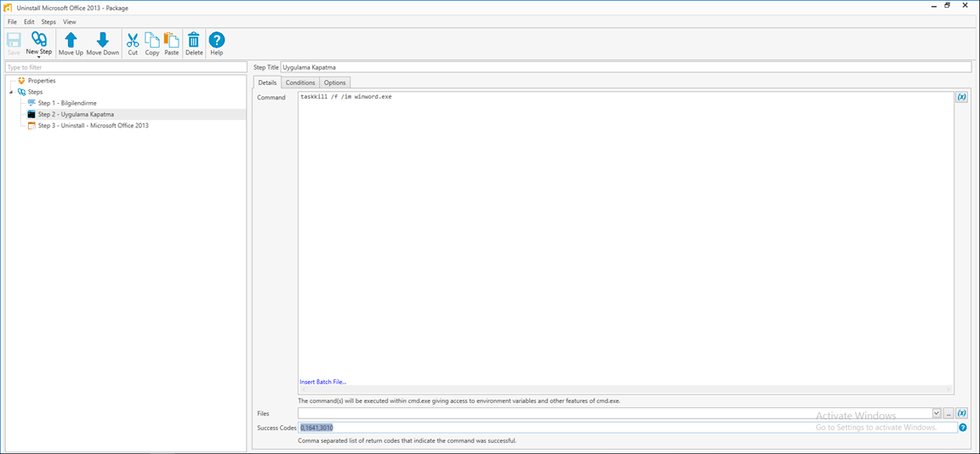Image resolution: width=980 pixels, height=454 pixels.
Task: Move the selected step up
Action: click(x=71, y=43)
